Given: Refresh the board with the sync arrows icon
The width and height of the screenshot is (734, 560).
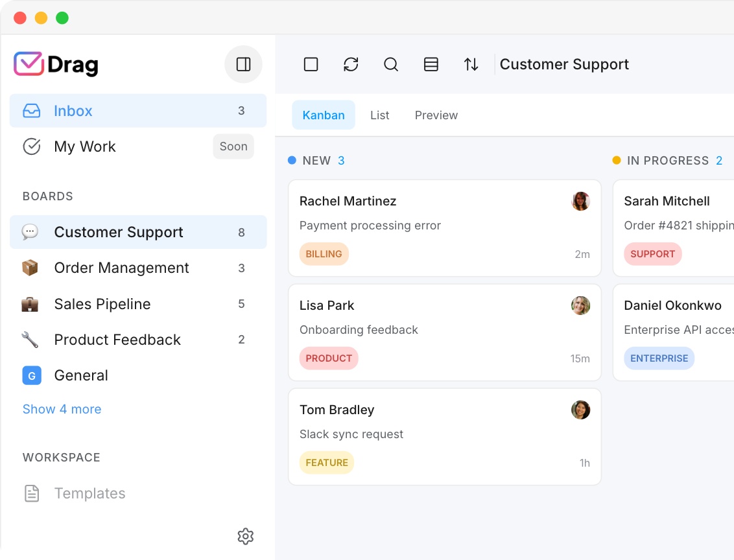Looking at the screenshot, I should (351, 64).
